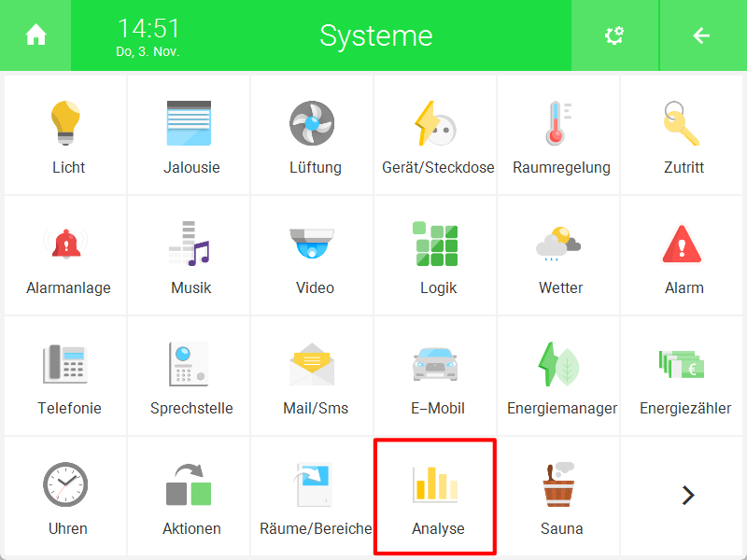Open the Musik system tile
The image size is (747, 560).
[x=190, y=256]
